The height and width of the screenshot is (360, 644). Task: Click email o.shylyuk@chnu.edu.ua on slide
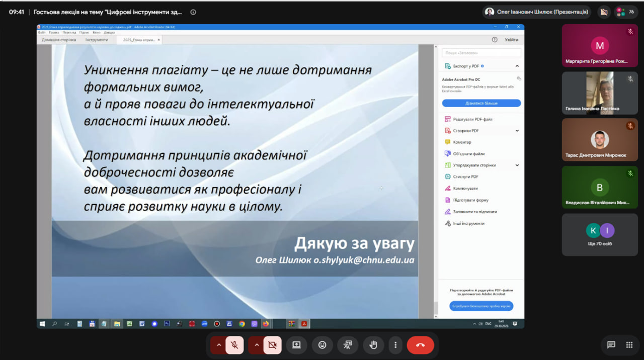tap(364, 260)
